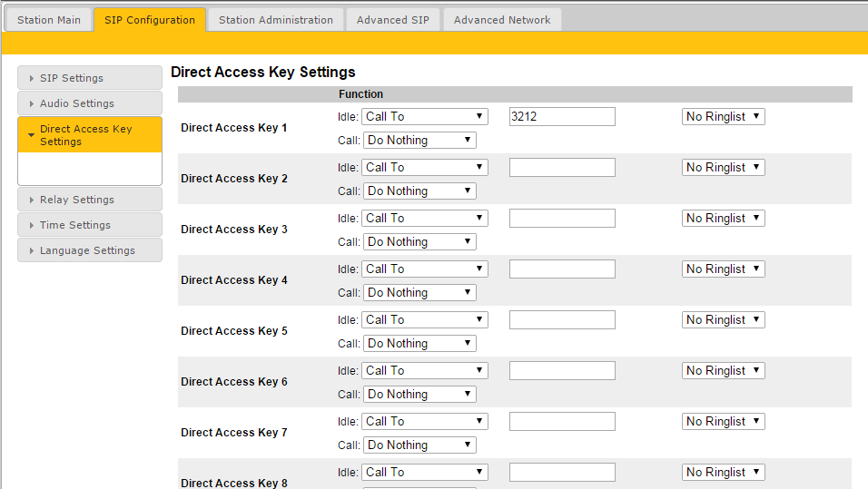This screenshot has width=868, height=489.
Task: Expand the Language Settings section
Action: click(x=89, y=250)
